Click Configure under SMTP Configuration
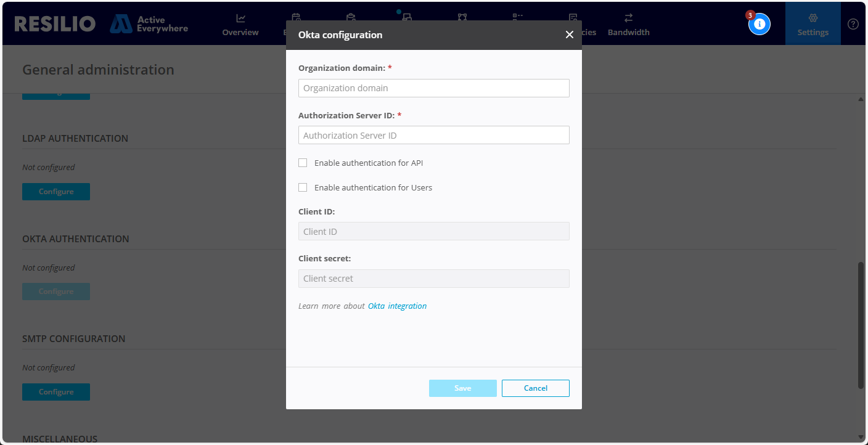The image size is (868, 445). pos(56,392)
